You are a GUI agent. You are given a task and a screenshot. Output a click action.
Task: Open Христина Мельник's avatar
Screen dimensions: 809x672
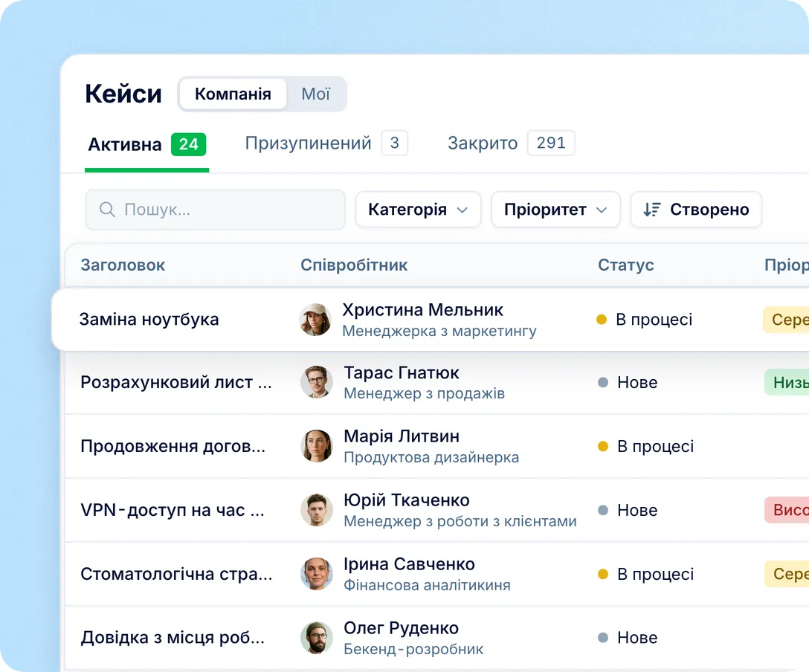[x=315, y=319]
